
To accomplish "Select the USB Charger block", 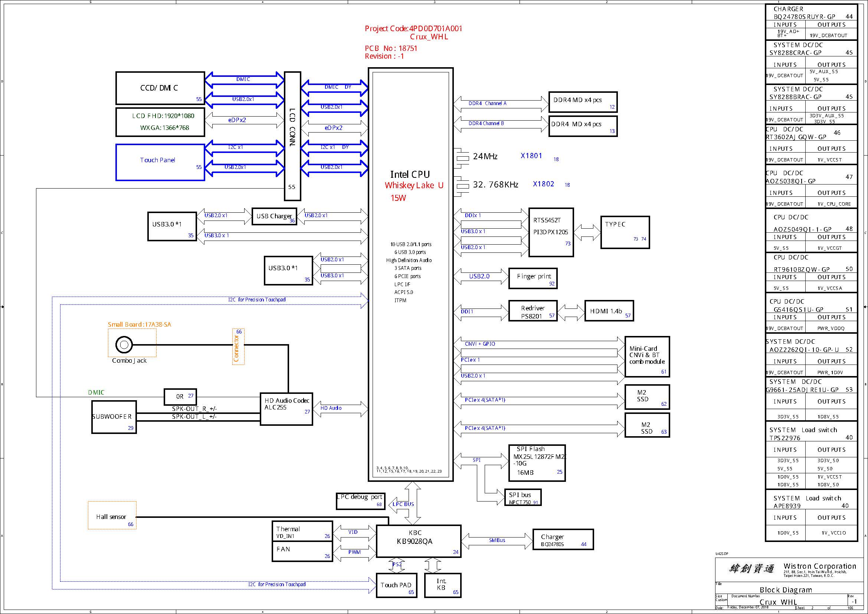I will pyautogui.click(x=274, y=216).
